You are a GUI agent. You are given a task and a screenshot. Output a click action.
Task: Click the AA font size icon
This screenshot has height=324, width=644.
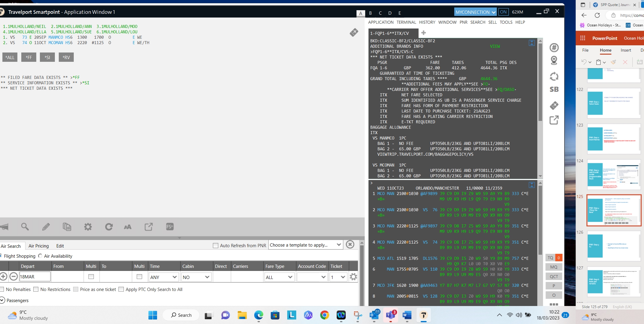[x=128, y=227]
